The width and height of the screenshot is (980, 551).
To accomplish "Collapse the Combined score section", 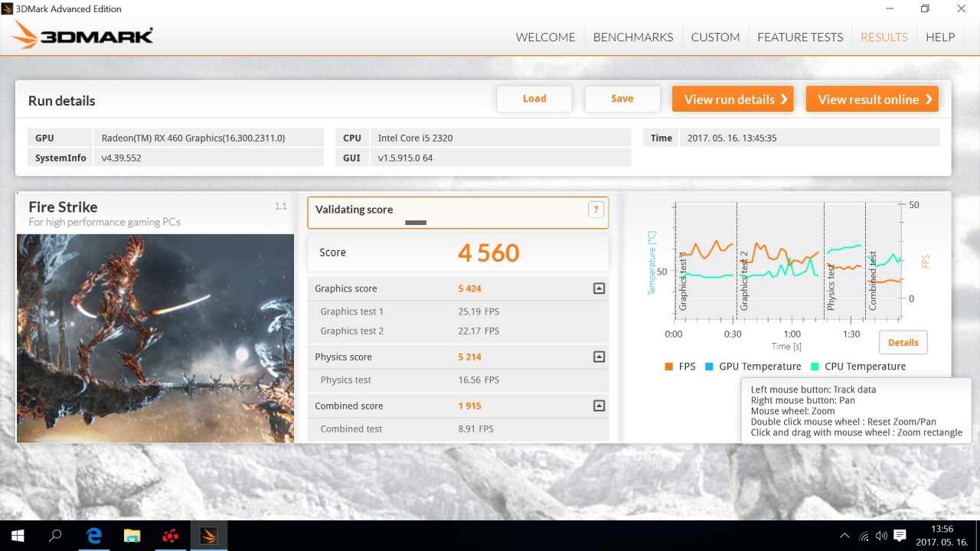I will [x=599, y=406].
